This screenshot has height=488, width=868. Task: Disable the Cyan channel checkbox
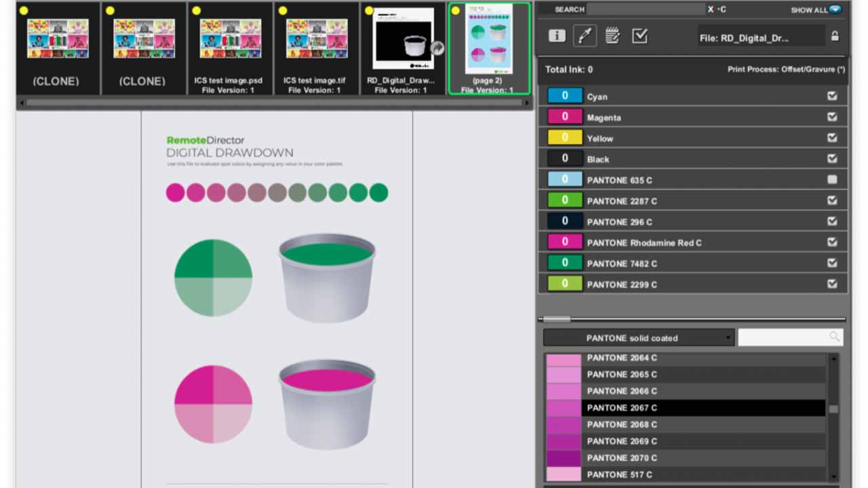(833, 96)
